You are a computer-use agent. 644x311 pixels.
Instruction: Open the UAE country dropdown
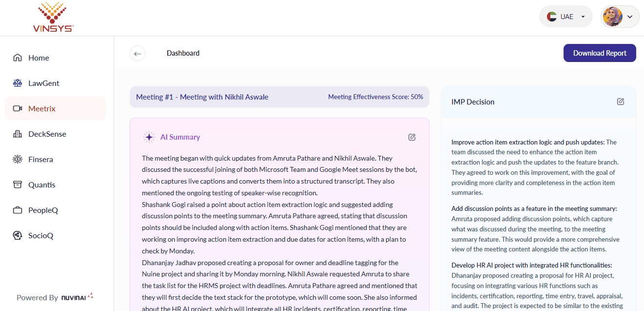(566, 17)
